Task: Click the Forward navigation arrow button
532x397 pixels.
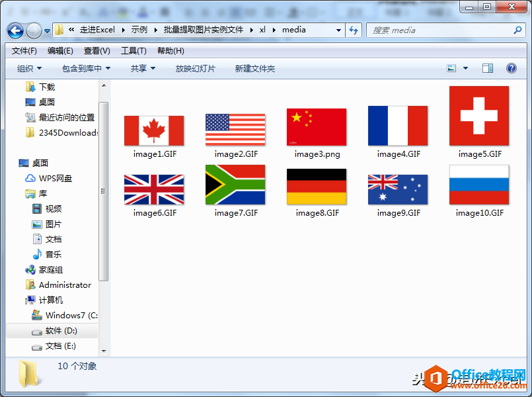Action: point(34,31)
